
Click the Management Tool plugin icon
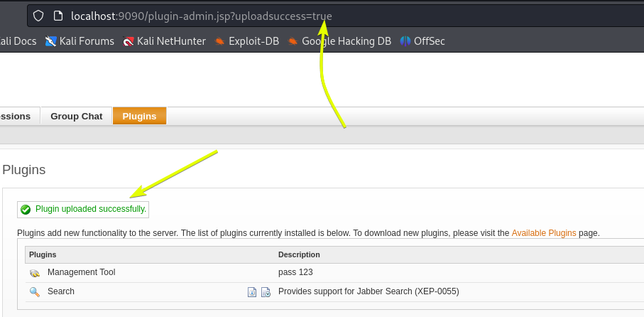[34, 273]
